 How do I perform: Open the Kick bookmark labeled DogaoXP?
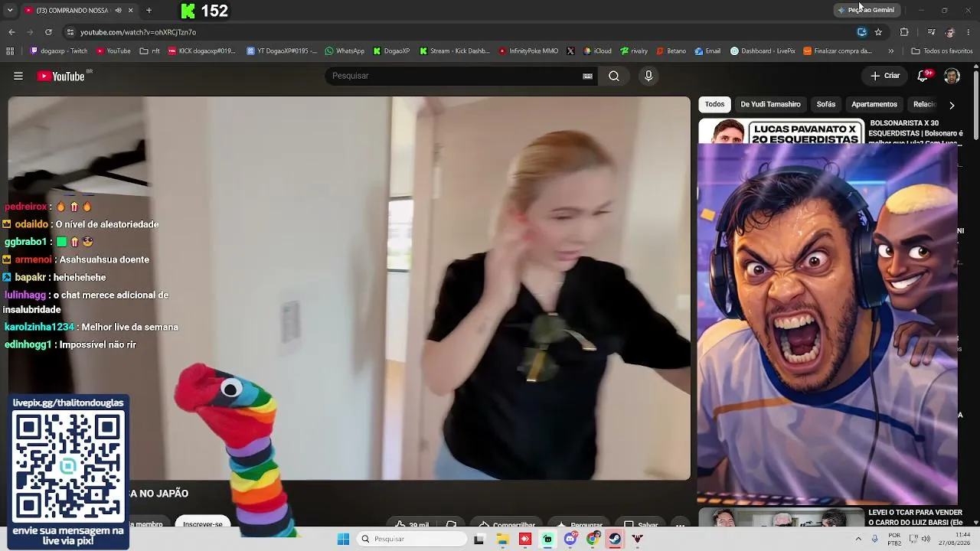pos(391,51)
